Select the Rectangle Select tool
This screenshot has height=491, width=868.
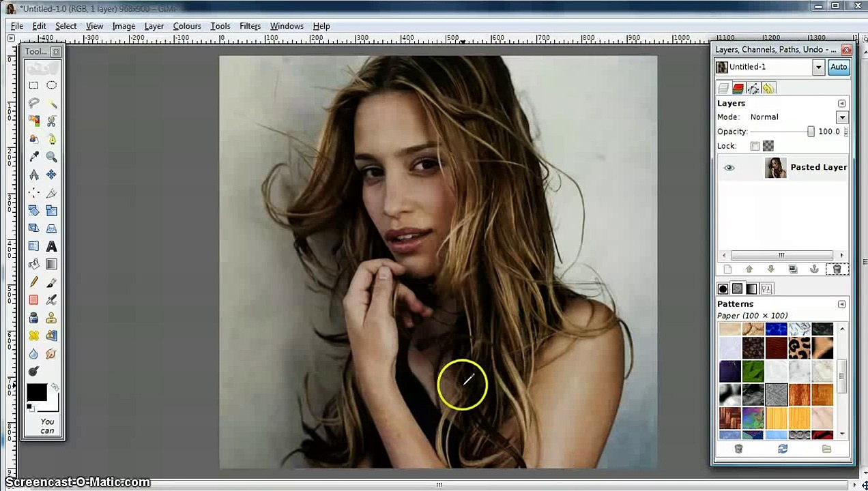coord(33,85)
